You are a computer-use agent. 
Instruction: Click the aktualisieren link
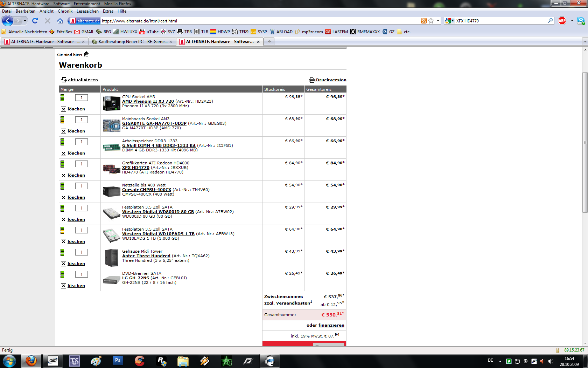click(83, 80)
